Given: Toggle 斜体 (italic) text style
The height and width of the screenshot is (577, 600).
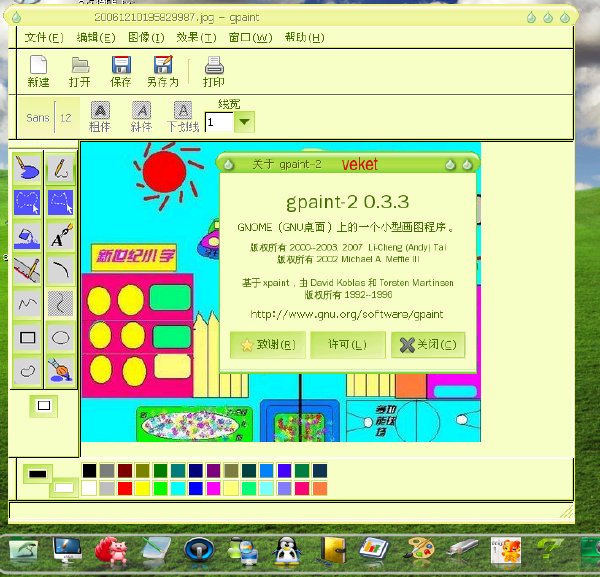Looking at the screenshot, I should pyautogui.click(x=142, y=117).
